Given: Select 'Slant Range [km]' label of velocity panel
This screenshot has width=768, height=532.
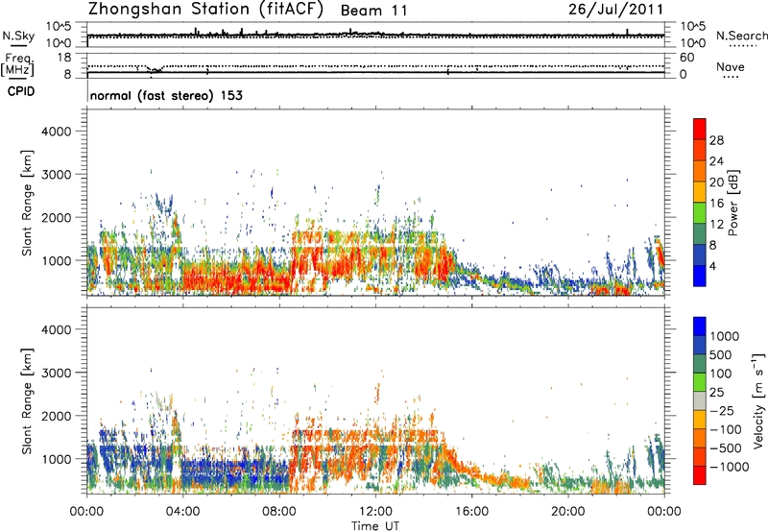Looking at the screenshot, I should tap(27, 401).
